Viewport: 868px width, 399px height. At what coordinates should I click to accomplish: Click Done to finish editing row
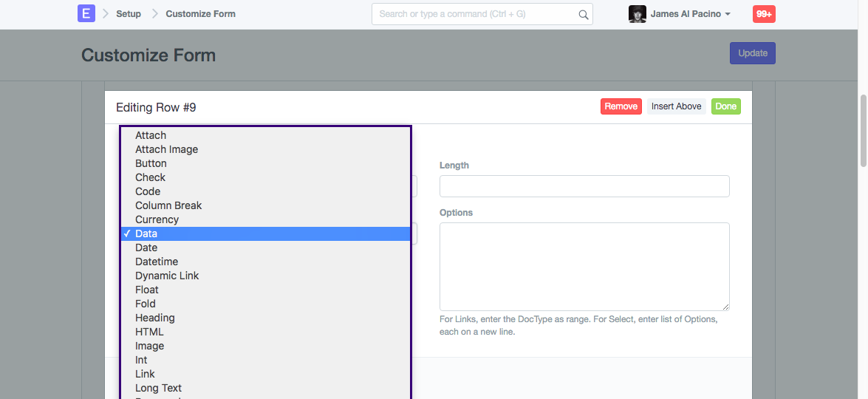click(725, 106)
